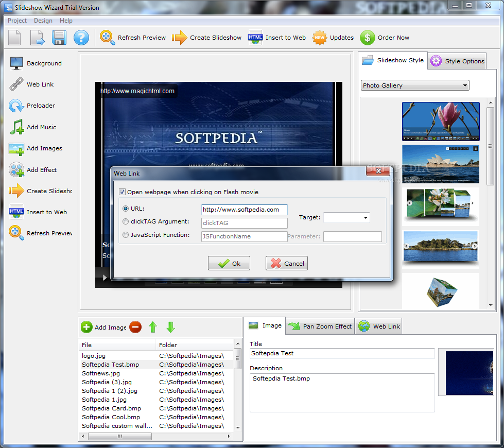Click Ok in Web Link dialog
This screenshot has width=504, height=448.
(229, 264)
